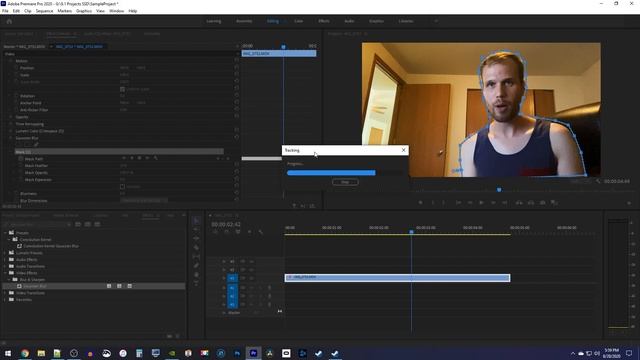Close the Tracking dialog

click(x=404, y=150)
